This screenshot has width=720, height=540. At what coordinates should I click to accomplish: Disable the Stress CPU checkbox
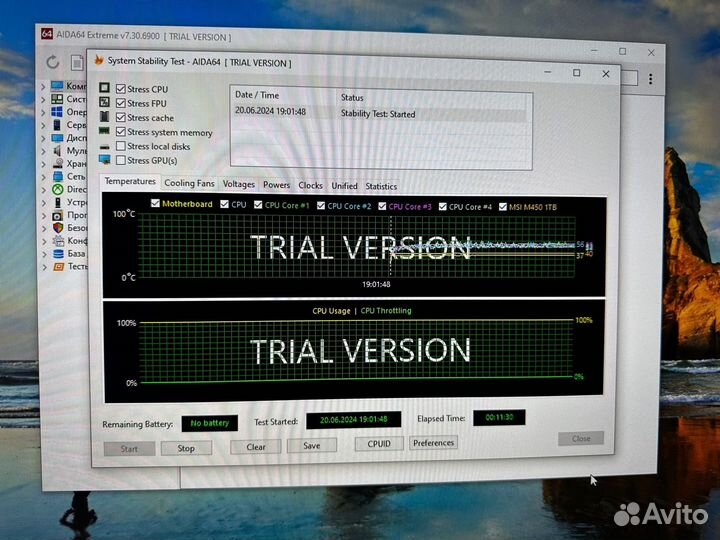pyautogui.click(x=121, y=89)
